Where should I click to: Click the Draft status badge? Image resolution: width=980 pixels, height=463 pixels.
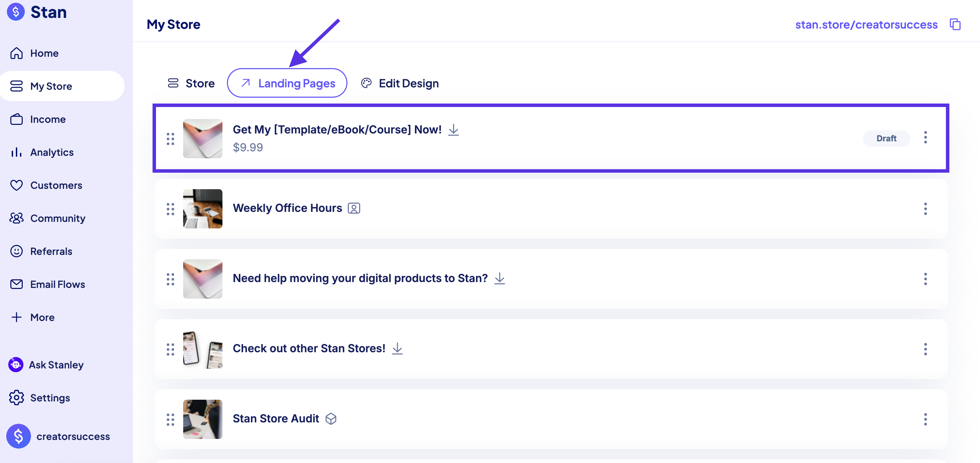[x=886, y=138]
